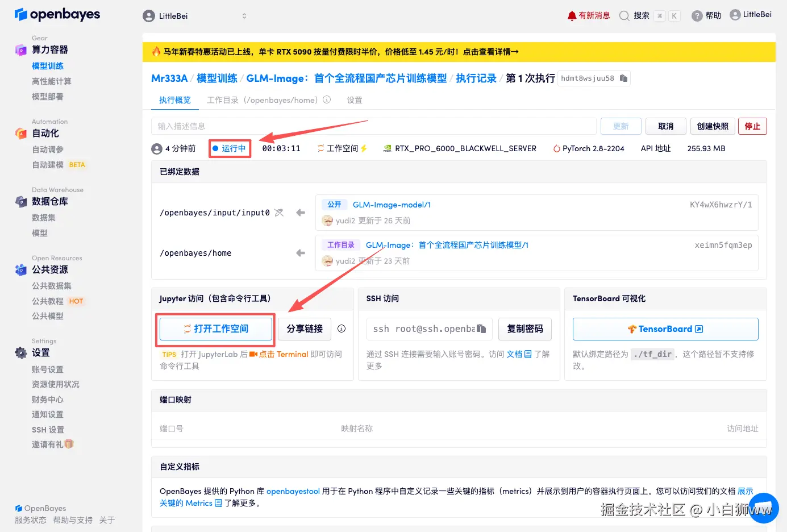The height and width of the screenshot is (532, 787).
Task: Click the 取消 button
Action: pyautogui.click(x=666, y=126)
